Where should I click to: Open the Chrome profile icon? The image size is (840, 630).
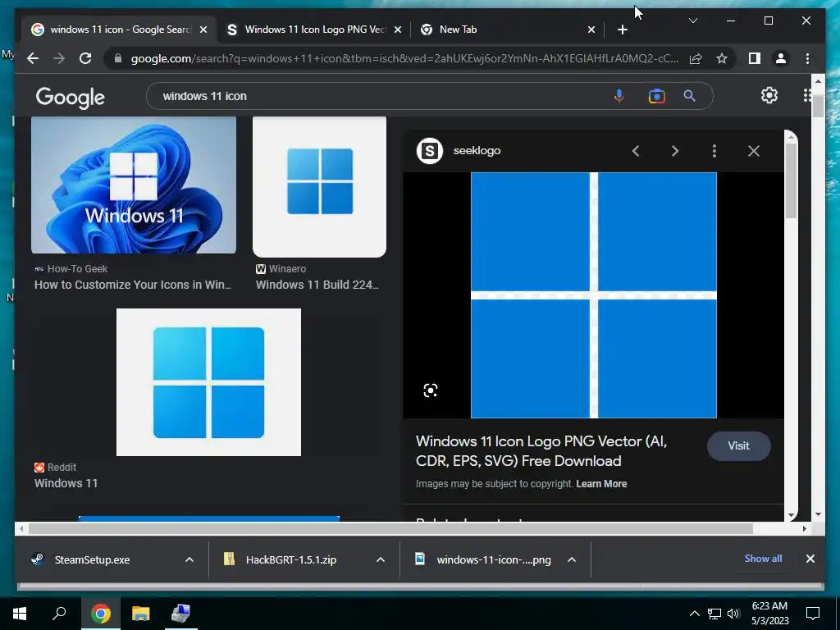(x=781, y=58)
